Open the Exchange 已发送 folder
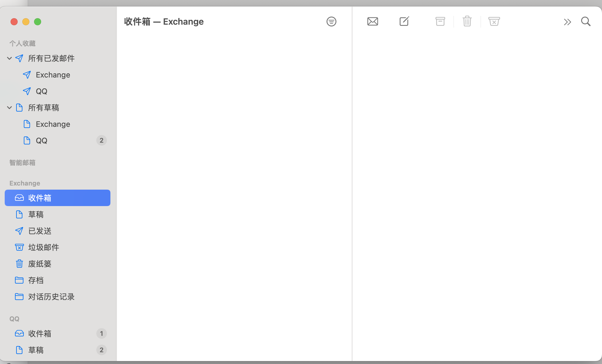Viewport: 602px width, 364px height. point(40,231)
